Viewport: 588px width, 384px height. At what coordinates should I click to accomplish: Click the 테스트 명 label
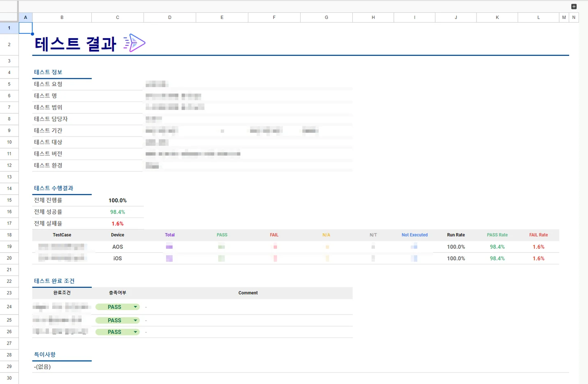(x=45, y=95)
